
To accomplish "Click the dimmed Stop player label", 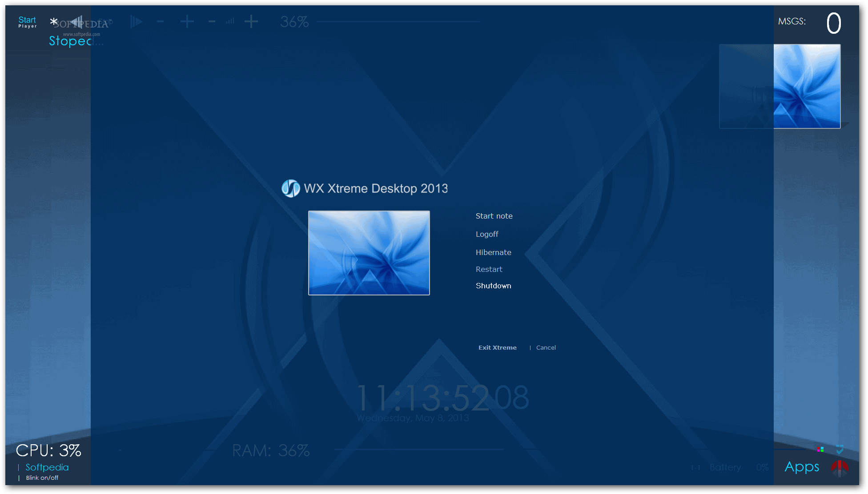I will point(105,21).
